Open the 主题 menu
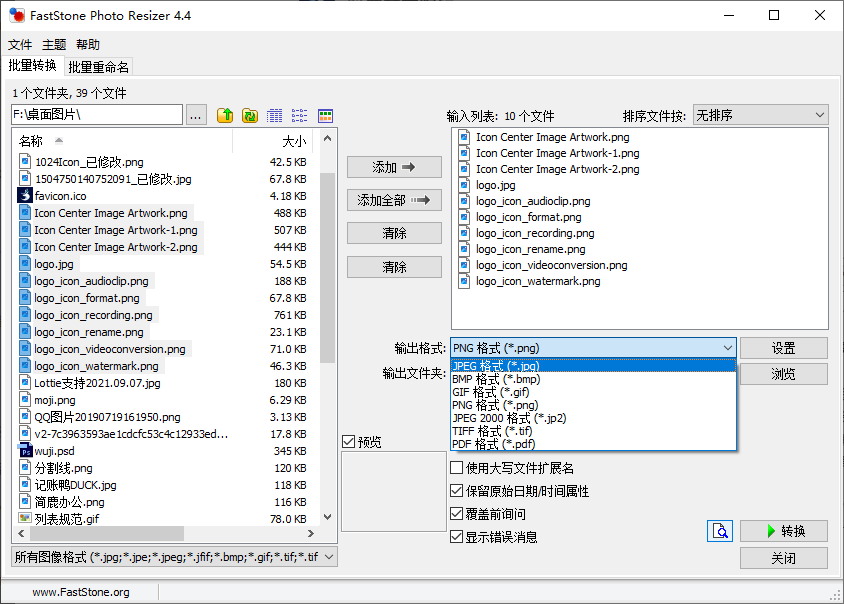 (54, 45)
